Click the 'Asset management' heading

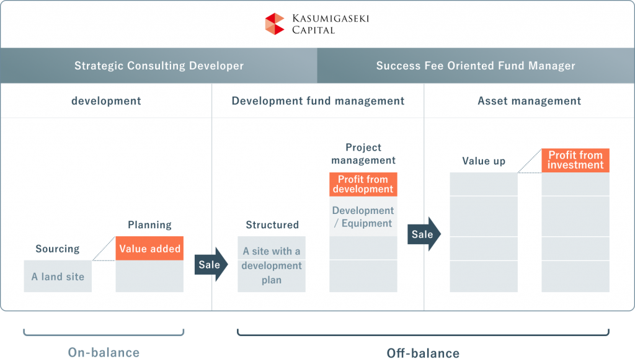click(530, 101)
